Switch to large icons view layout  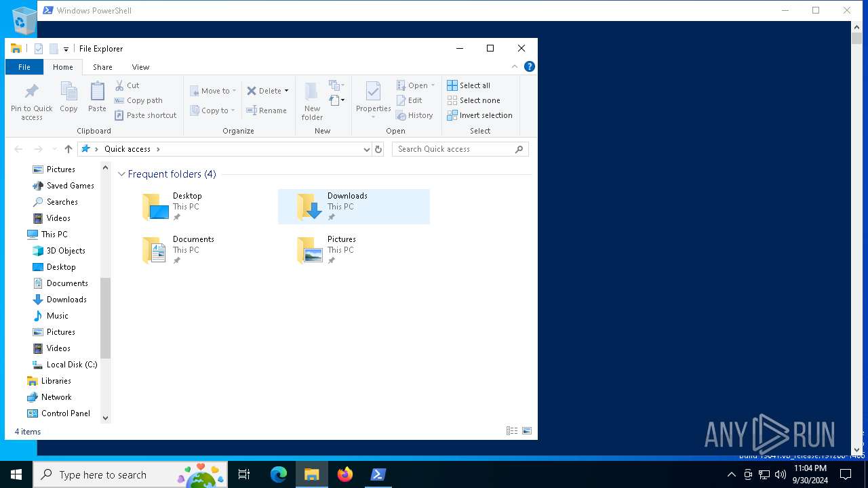(527, 431)
